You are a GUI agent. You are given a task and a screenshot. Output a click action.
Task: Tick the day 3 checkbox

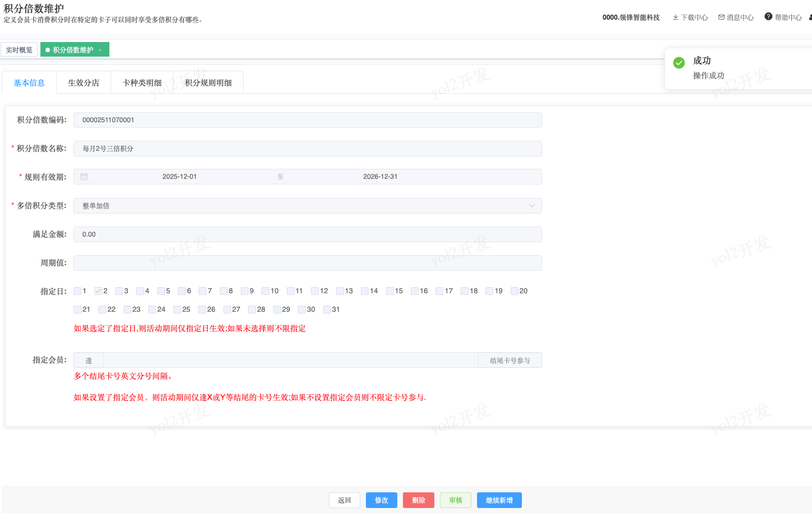119,291
